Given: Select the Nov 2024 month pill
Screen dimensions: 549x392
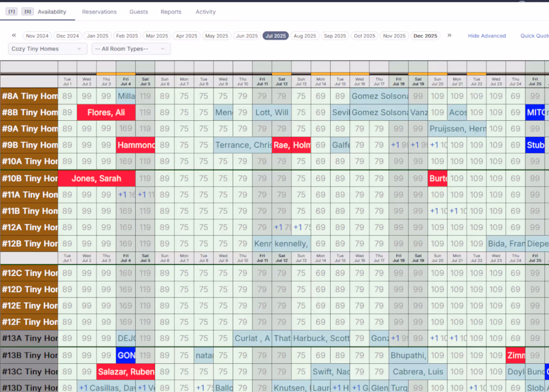Looking at the screenshot, I should click(x=37, y=36).
